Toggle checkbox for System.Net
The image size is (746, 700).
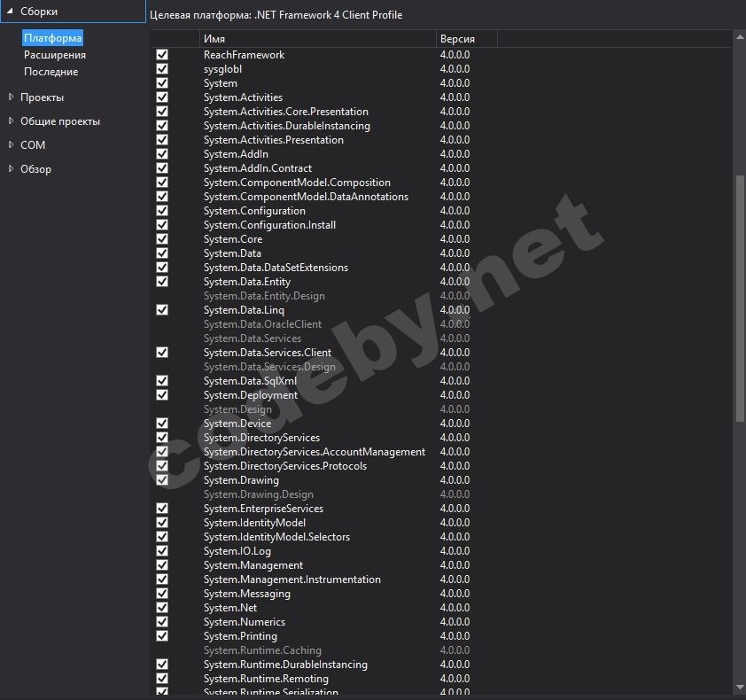[x=162, y=608]
